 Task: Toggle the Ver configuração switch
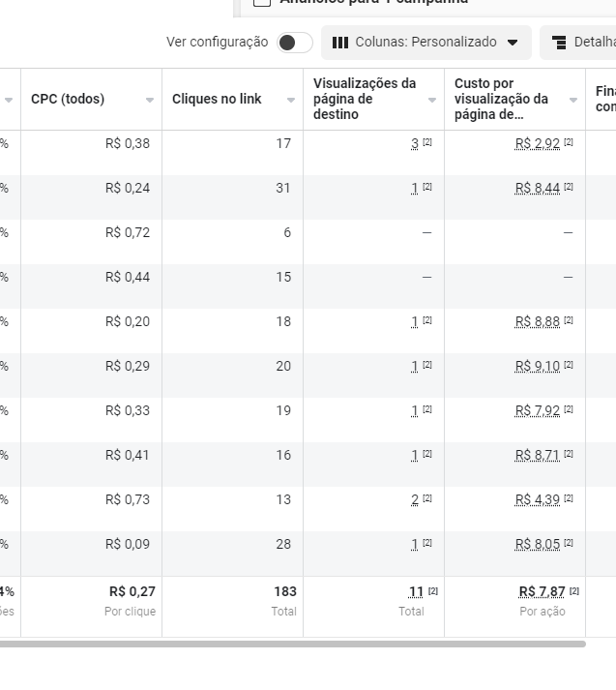coord(295,43)
